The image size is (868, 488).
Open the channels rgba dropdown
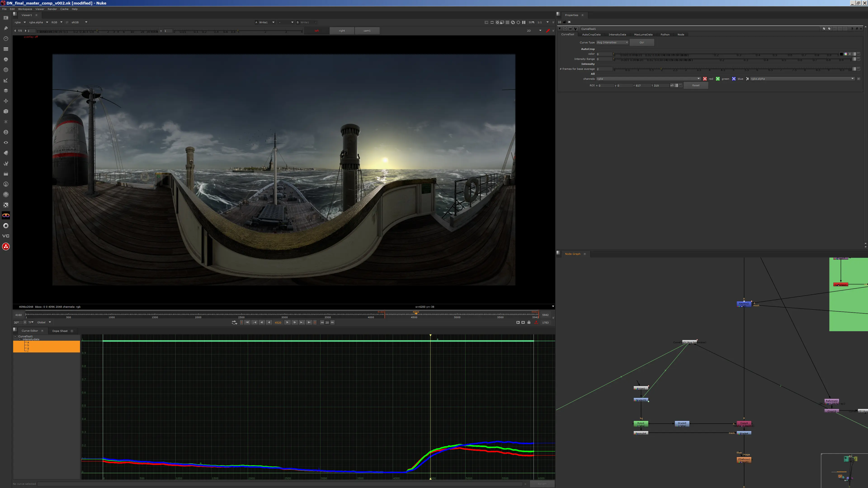pyautogui.click(x=648, y=79)
